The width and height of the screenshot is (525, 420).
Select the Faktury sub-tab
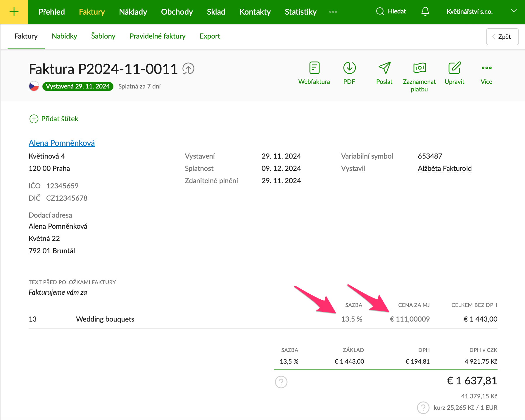click(26, 36)
